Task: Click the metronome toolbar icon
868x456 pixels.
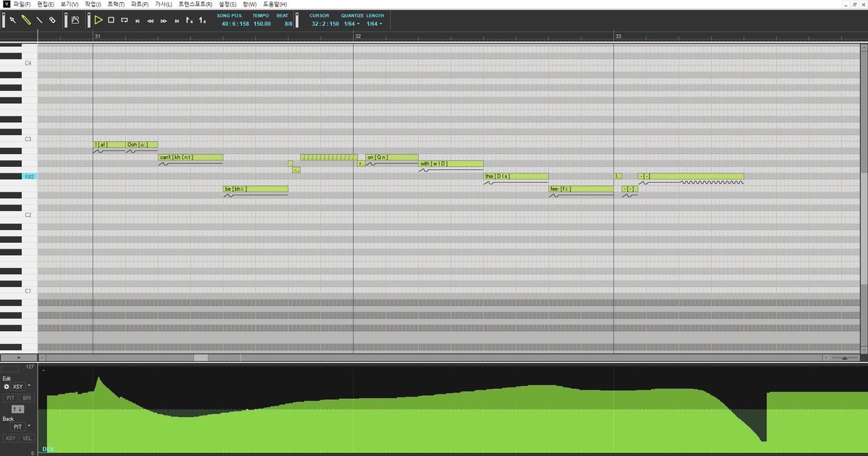Action: tap(75, 20)
